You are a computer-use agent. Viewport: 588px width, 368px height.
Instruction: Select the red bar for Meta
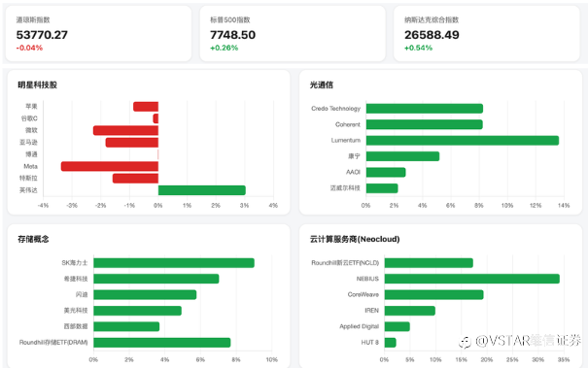point(110,166)
